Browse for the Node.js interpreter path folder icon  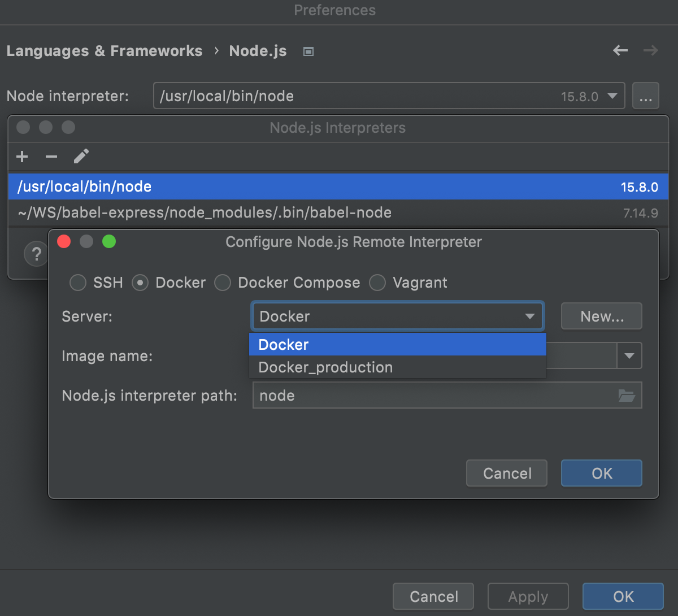(x=627, y=395)
